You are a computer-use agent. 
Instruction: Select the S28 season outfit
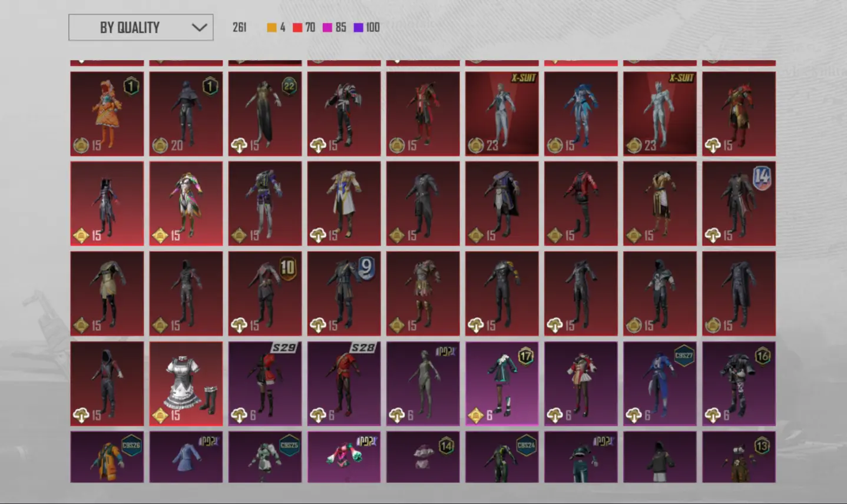[343, 384]
